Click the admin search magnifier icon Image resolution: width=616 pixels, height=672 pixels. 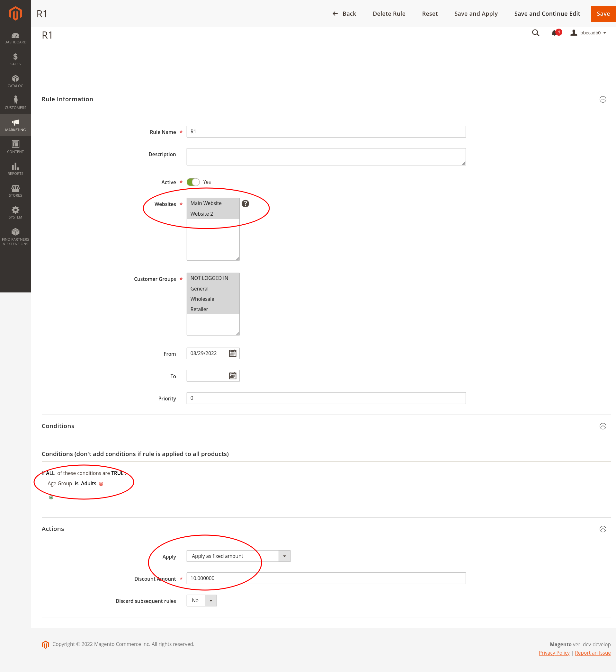(x=535, y=33)
